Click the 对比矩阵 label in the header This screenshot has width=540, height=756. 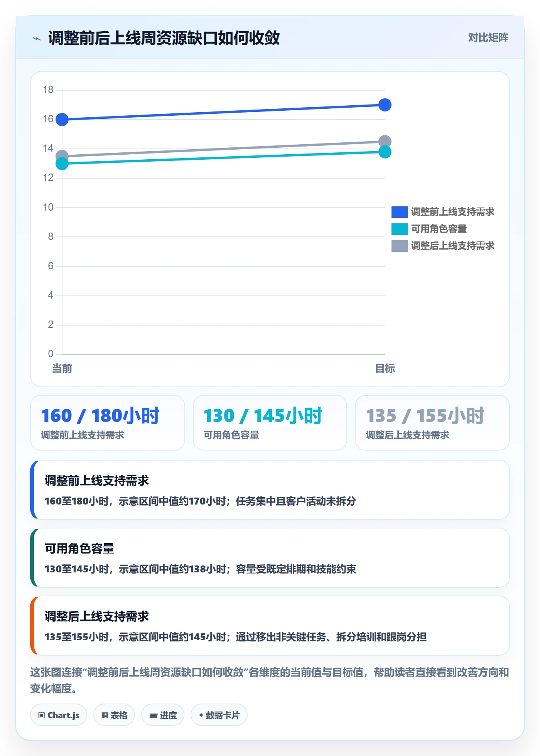pos(488,37)
